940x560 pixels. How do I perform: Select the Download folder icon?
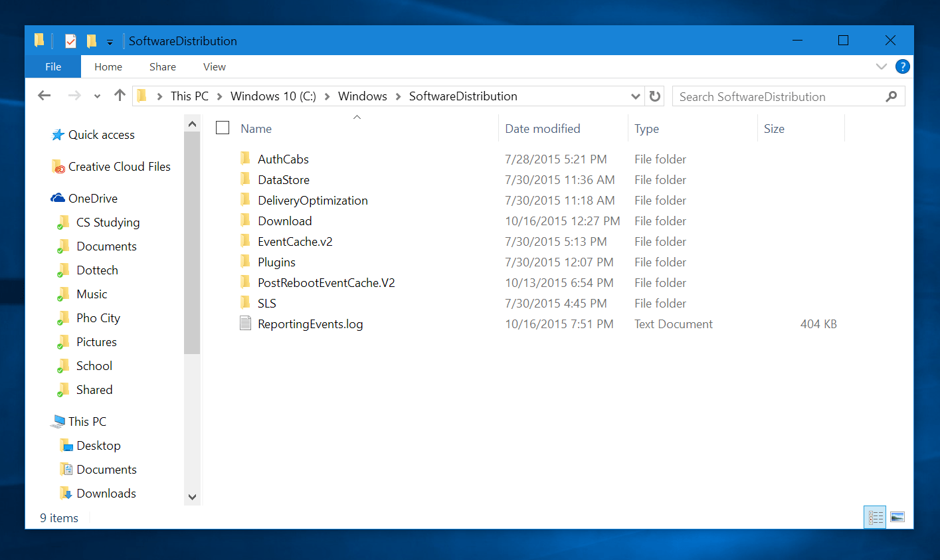click(x=245, y=220)
